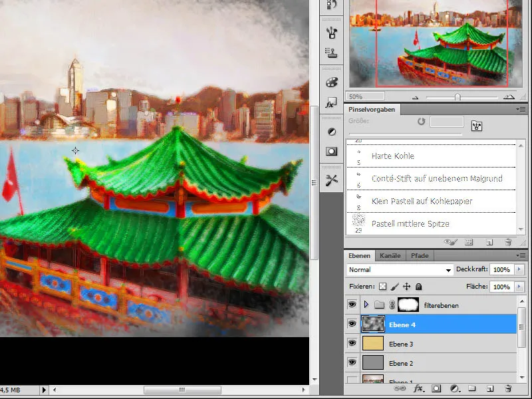
Task: Open the Fläche fill slider arrow
Action: tap(519, 287)
